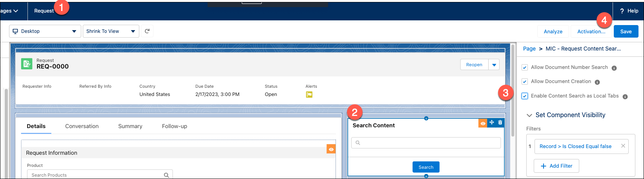
Task: Toggle the Allow Document Number Search checkbox
Action: point(525,68)
